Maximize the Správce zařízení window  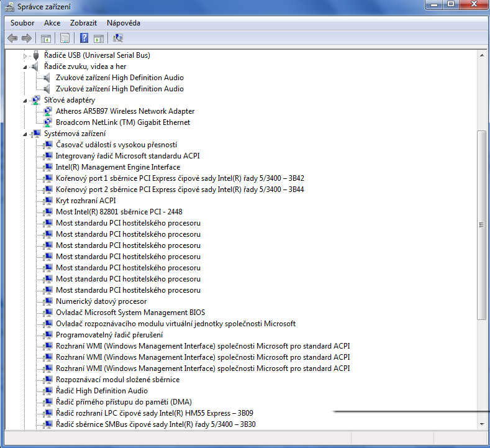click(451, 4)
